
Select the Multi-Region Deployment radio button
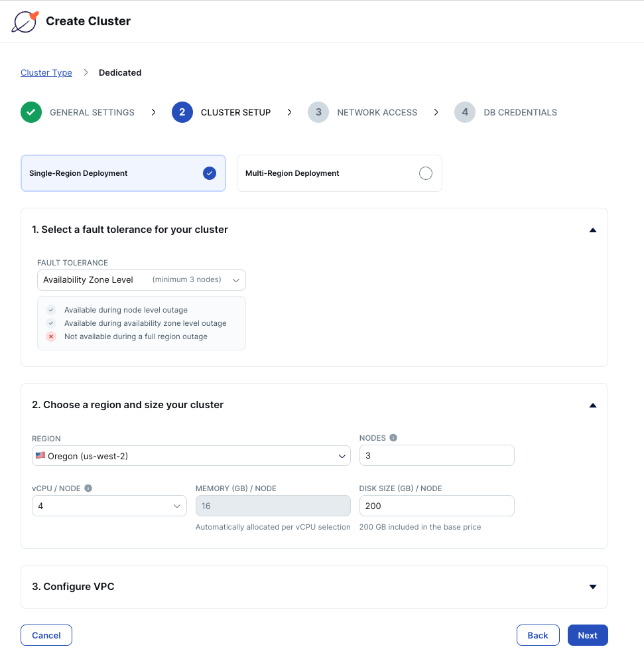pyautogui.click(x=426, y=173)
